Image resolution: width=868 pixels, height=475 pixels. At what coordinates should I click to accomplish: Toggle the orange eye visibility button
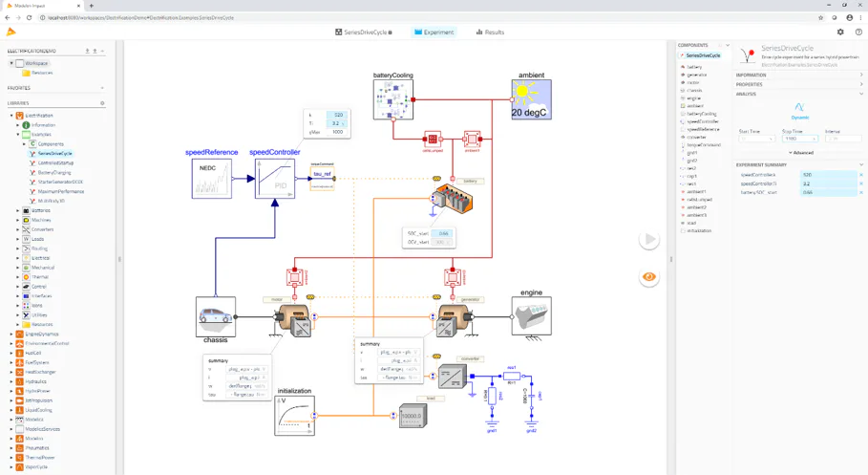click(x=648, y=276)
